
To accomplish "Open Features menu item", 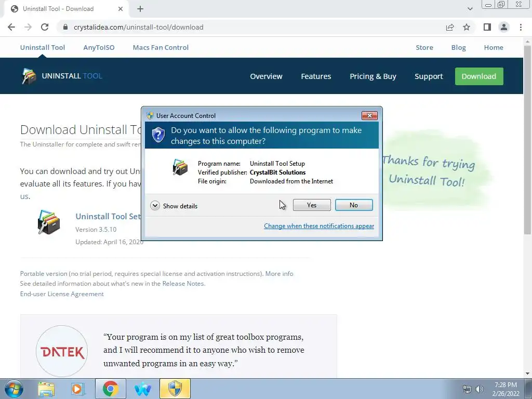I will coord(316,76).
